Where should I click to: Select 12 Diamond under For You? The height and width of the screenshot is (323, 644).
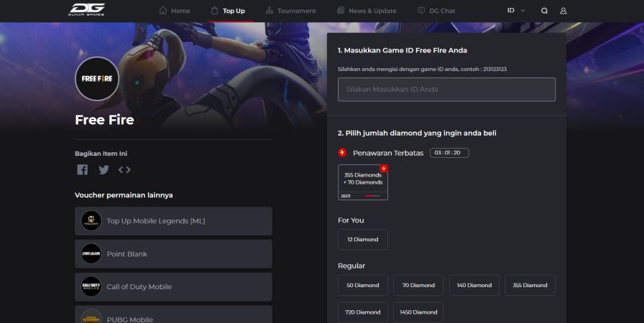tap(363, 240)
